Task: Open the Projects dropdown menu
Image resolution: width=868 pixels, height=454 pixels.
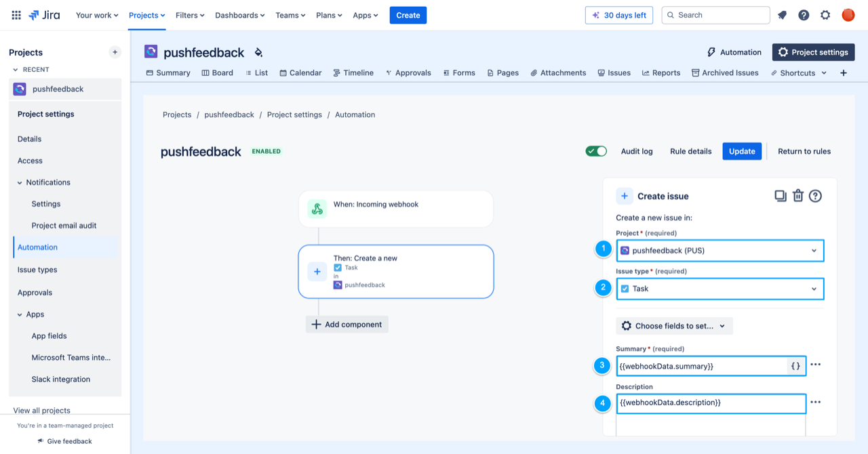Action: click(146, 15)
